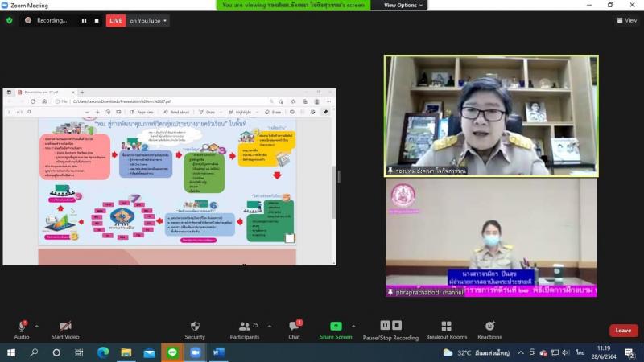Click the print icon in PDF toolbar
This screenshot has height=362, width=644.
[292, 112]
